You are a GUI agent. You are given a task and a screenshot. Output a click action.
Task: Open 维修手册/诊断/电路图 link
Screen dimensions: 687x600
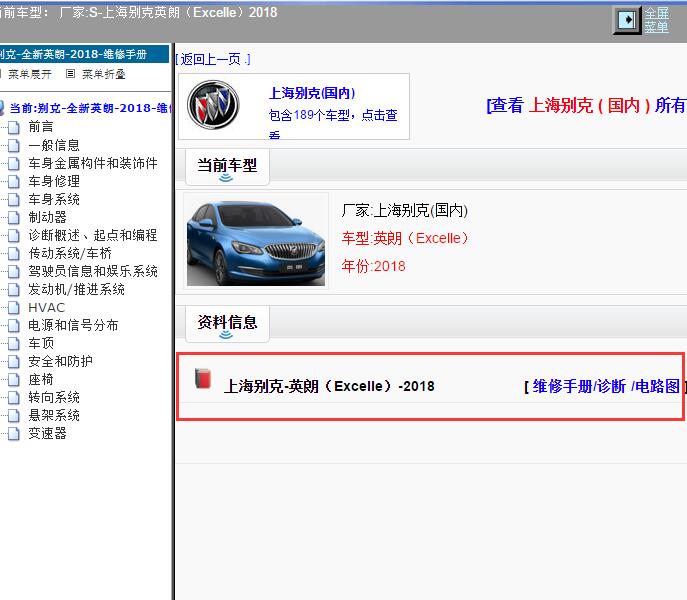pyautogui.click(x=606, y=386)
